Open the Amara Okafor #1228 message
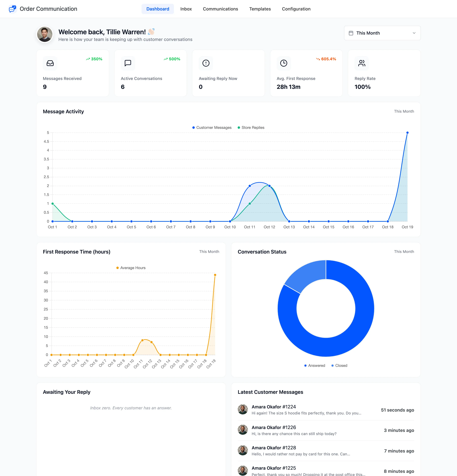The height and width of the screenshot is (476, 457). [326, 451]
